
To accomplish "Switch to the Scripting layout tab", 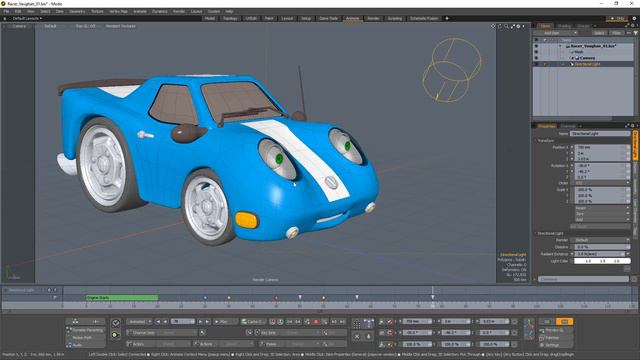I will (x=395, y=18).
